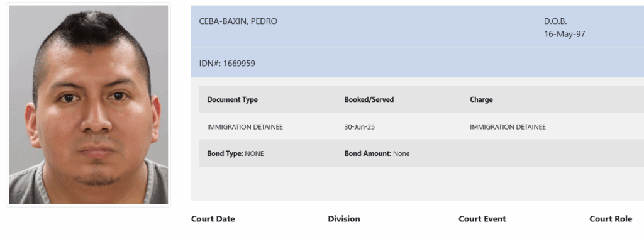Click the grey bond information row
The width and height of the screenshot is (644, 234).
coord(421,153)
